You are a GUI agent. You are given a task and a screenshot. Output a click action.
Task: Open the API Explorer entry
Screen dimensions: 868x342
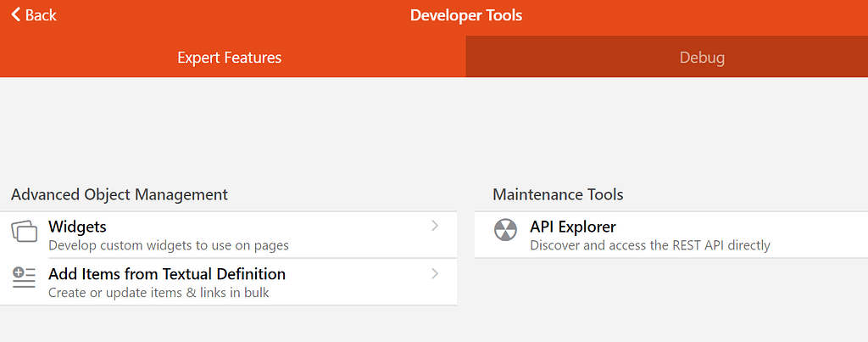[x=671, y=235]
